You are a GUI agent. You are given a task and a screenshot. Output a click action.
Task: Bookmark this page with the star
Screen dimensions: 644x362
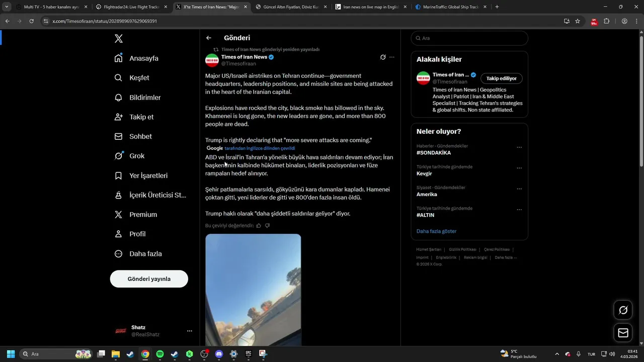578,21
